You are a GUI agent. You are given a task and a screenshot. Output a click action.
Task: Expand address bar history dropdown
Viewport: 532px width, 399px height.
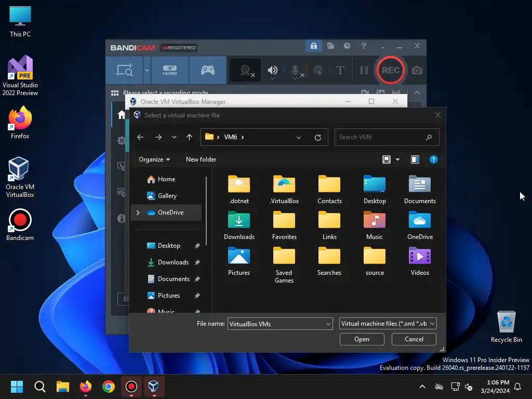[299, 137]
